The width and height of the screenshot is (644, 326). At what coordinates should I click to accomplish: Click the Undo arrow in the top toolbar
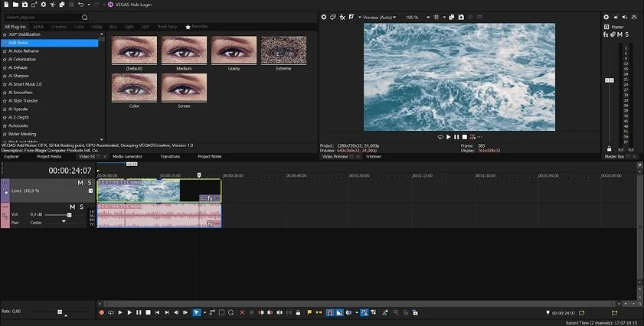click(x=80, y=5)
